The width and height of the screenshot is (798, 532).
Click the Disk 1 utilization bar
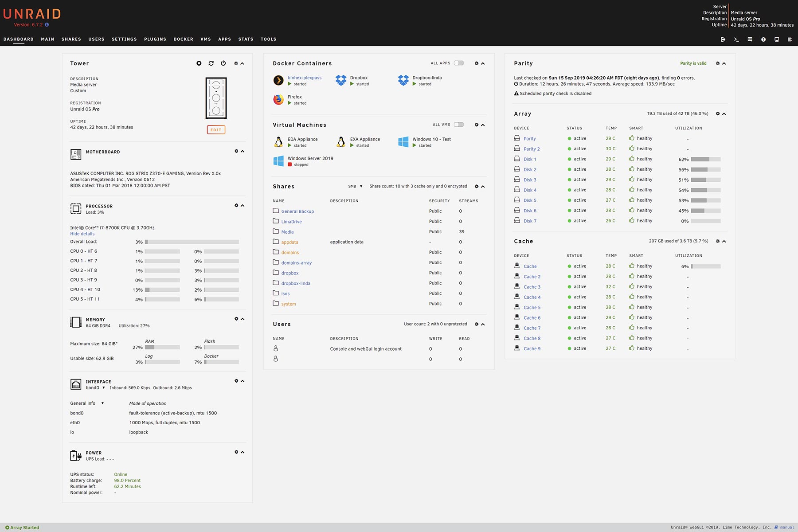click(x=705, y=159)
